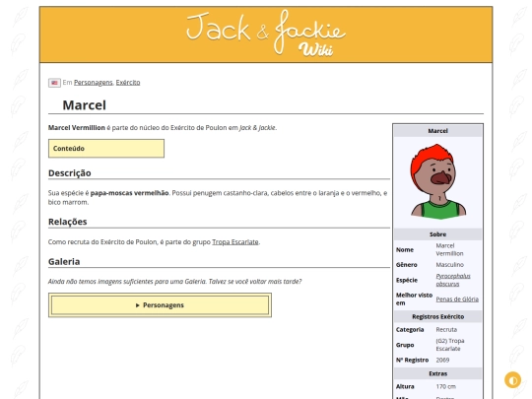This screenshot has width=532, height=399.
Task: Click the Relações section heading
Action: pyautogui.click(x=68, y=222)
